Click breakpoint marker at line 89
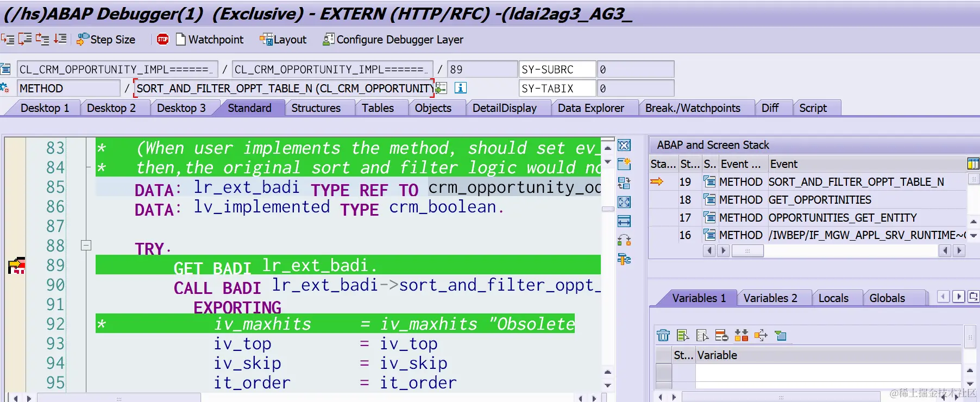The width and height of the screenshot is (980, 402). pos(17,266)
